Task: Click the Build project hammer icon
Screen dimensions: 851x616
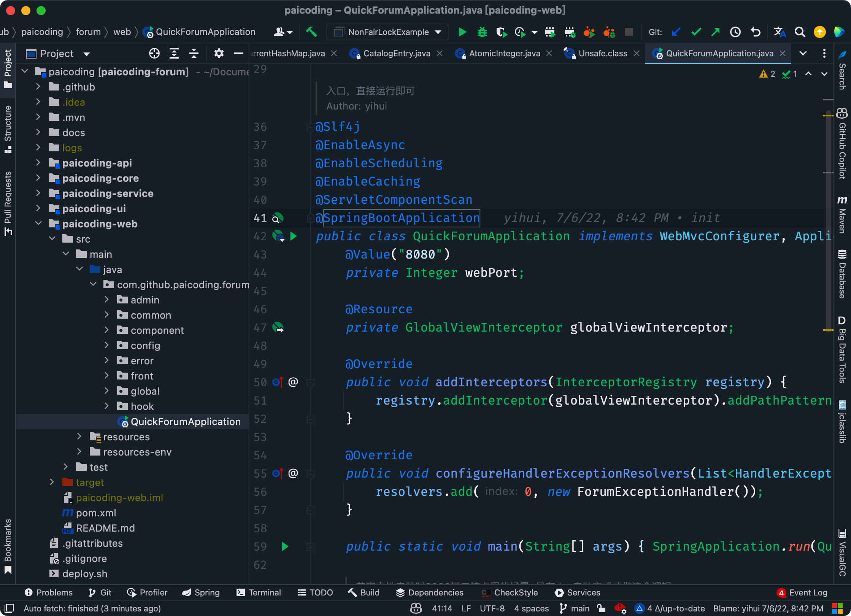Action: [311, 32]
